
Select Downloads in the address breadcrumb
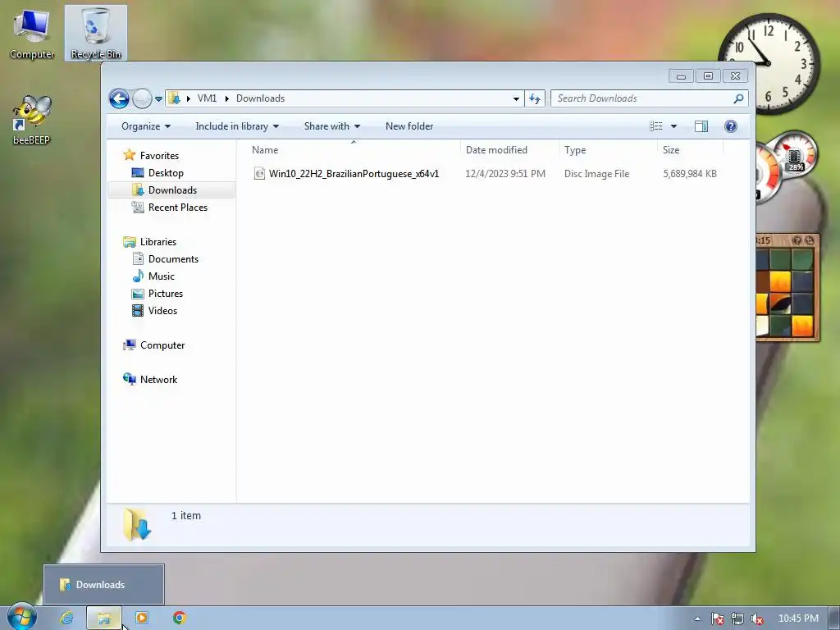(x=260, y=98)
